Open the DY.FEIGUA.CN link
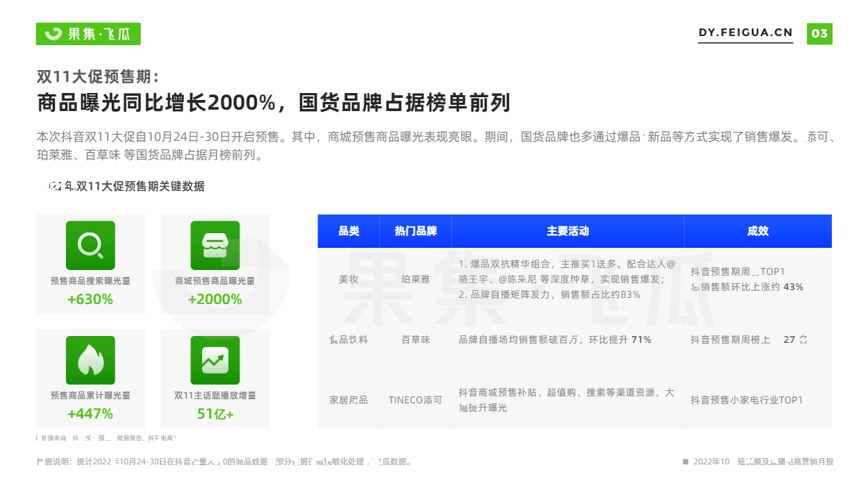 (745, 33)
